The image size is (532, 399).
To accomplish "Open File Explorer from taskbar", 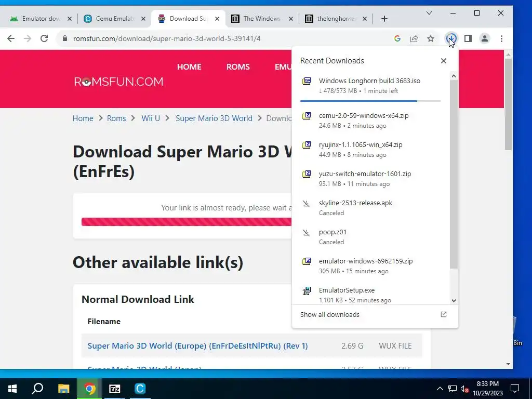I will point(63,389).
